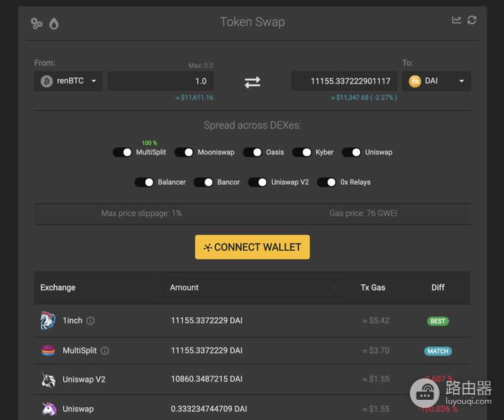Sort by the Tx Gas column header

point(373,288)
